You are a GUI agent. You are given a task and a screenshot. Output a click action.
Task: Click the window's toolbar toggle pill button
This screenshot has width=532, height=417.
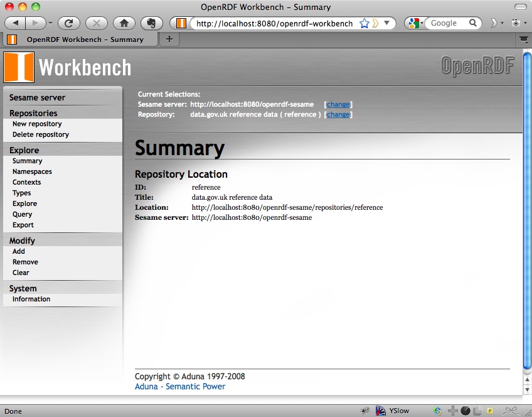point(520,7)
